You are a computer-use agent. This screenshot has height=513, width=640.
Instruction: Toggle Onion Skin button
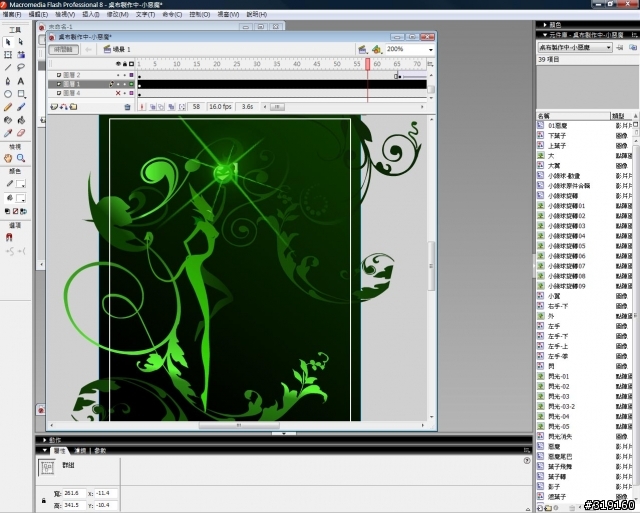pos(153,107)
